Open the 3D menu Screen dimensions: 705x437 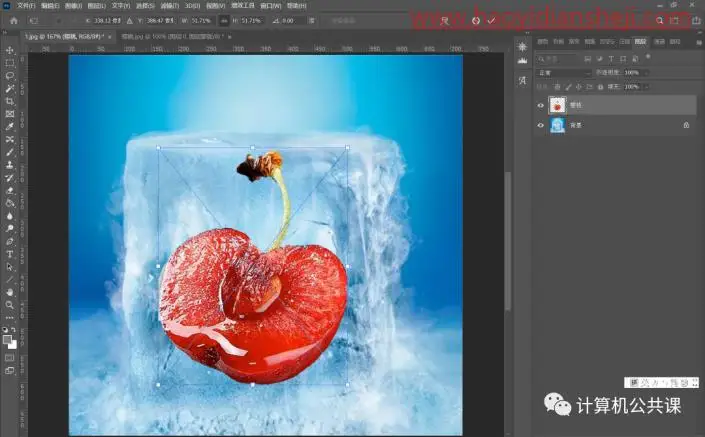point(192,6)
